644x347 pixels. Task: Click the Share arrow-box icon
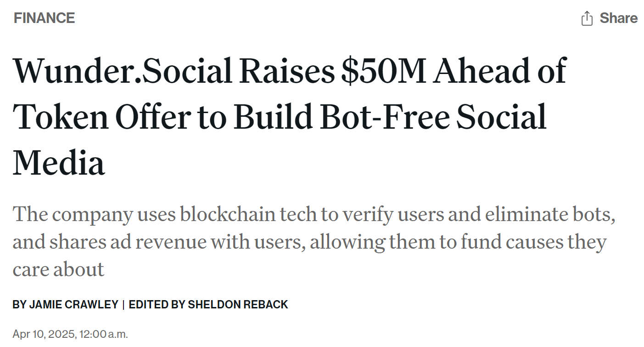pyautogui.click(x=587, y=18)
